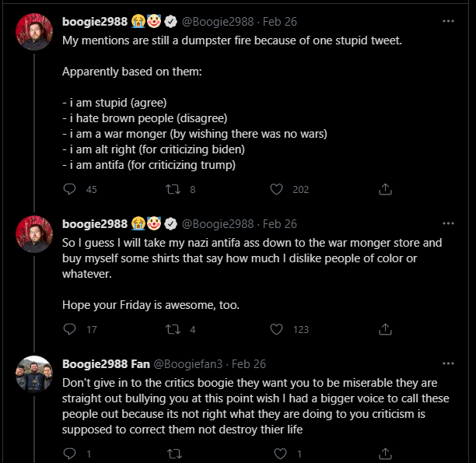
Task: Click boogie2988 avatar on first tweet
Action: tap(33, 32)
